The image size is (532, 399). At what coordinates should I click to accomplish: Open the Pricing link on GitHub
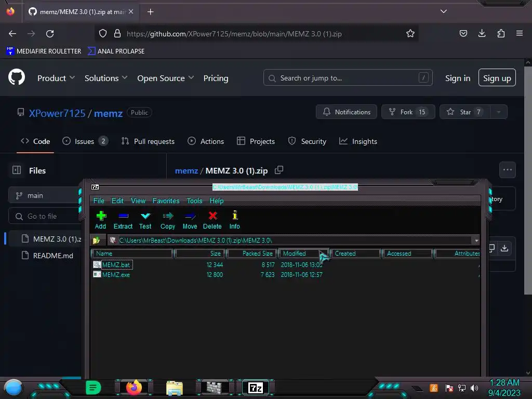[216, 78]
